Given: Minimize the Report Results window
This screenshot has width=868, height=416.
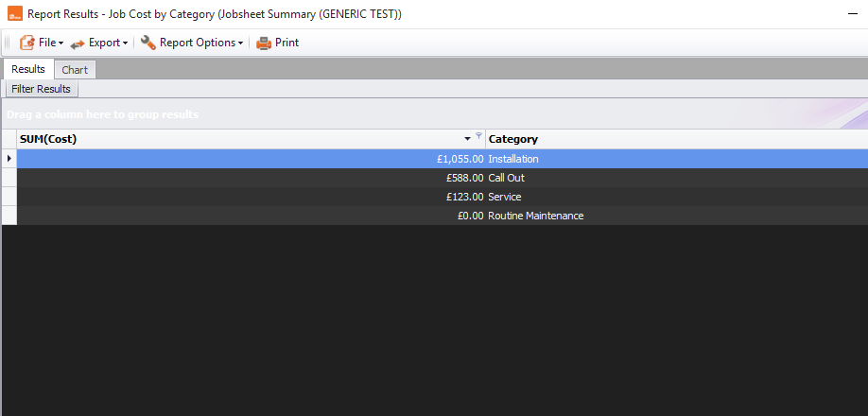Looking at the screenshot, I should 853,14.
